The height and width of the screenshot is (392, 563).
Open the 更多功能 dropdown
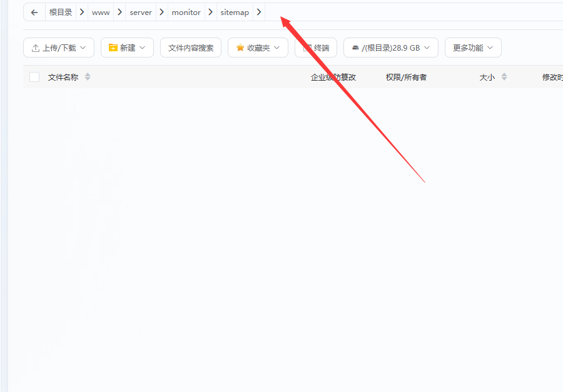[472, 47]
